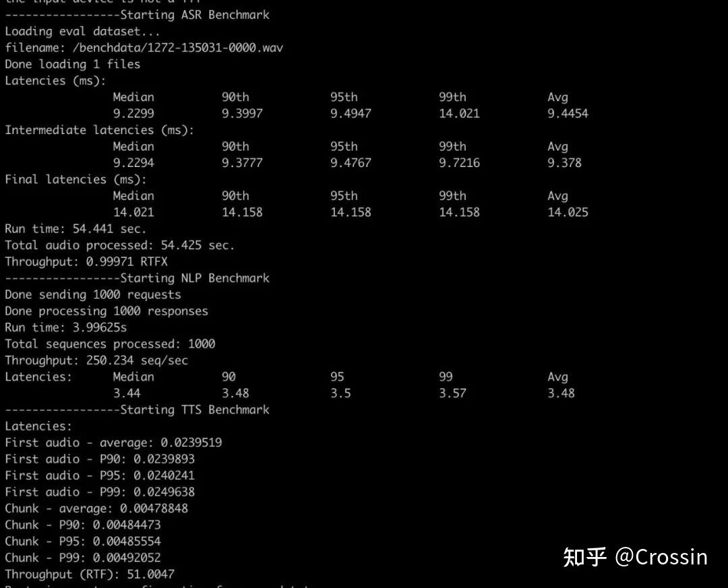728x588 pixels.
Task: Select the Done loading 1 files line
Action: [x=72, y=64]
